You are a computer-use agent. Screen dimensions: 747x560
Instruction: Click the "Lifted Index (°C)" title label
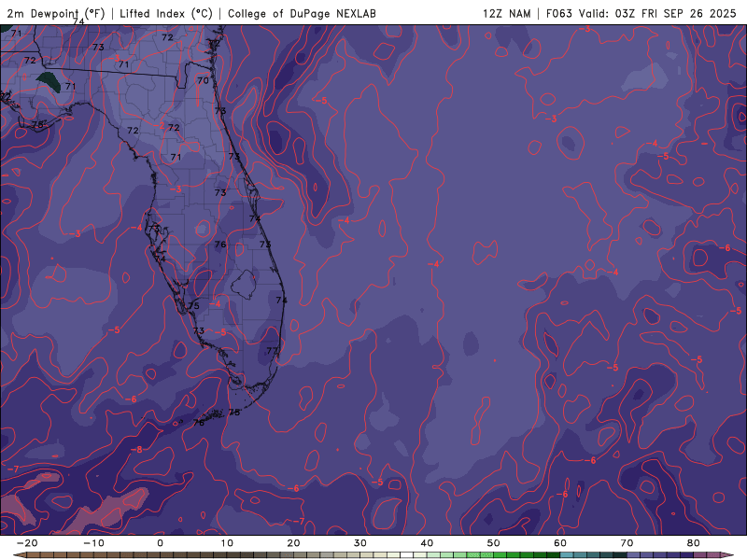tap(166, 13)
